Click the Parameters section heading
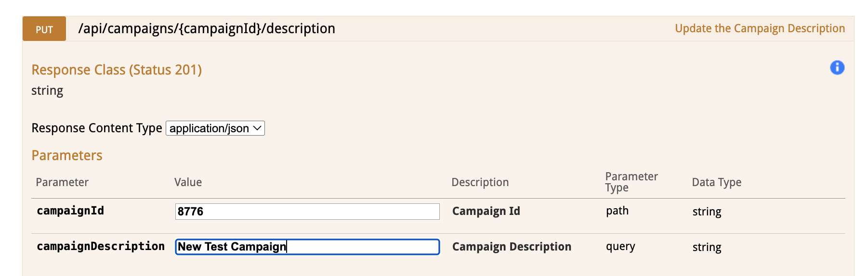Screen dimensions: 868x276 pos(67,156)
